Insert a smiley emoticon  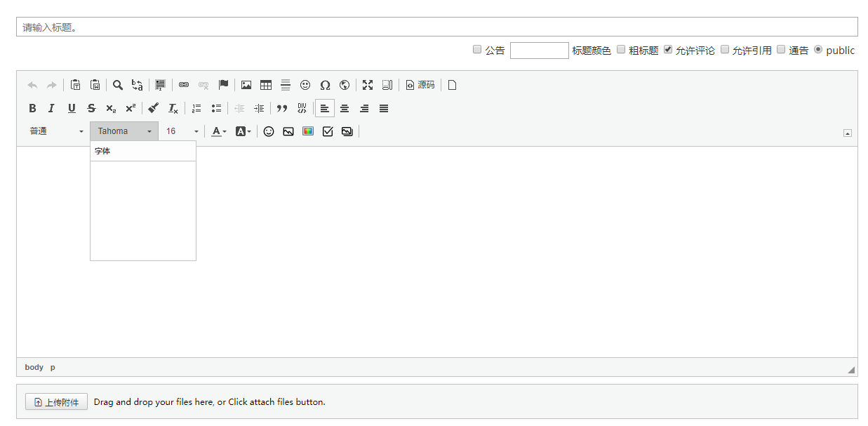(x=305, y=85)
